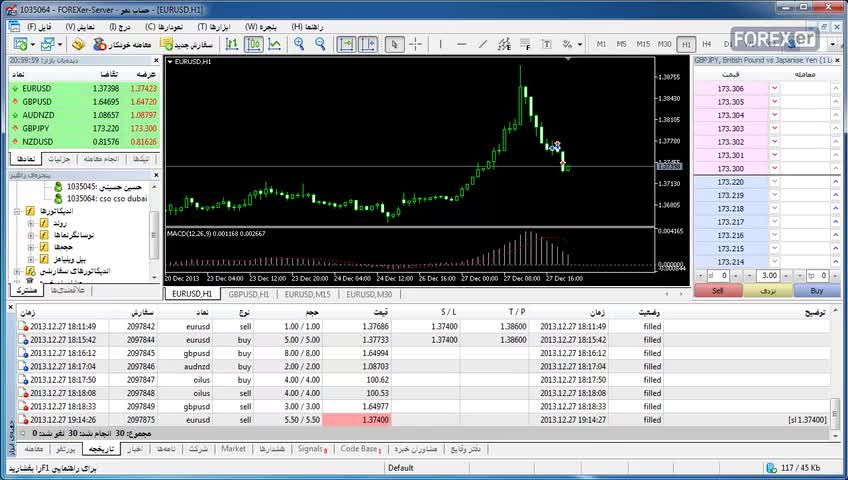
Task: Select EURUSD in market watch
Action: pyautogui.click(x=85, y=88)
